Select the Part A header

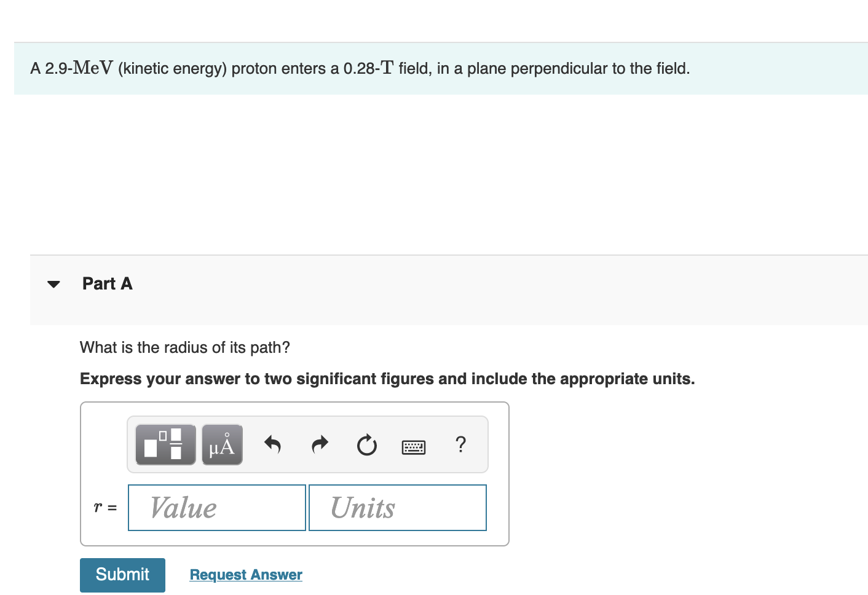tap(108, 283)
